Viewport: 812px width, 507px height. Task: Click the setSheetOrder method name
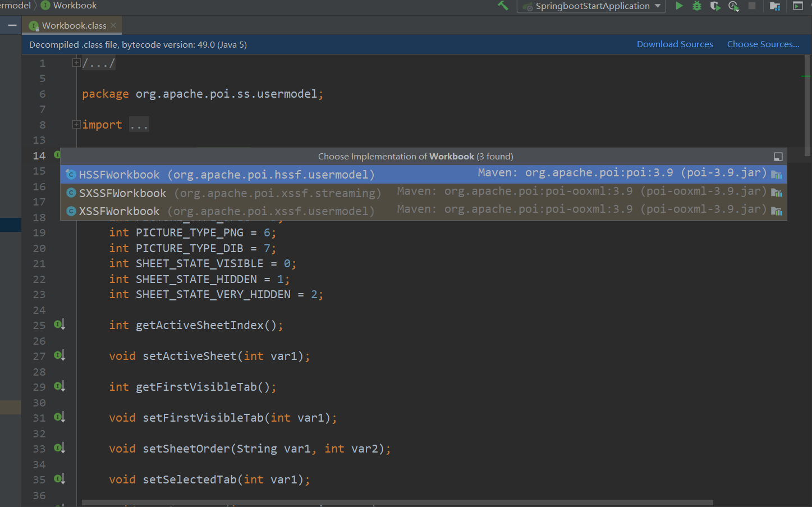(186, 449)
